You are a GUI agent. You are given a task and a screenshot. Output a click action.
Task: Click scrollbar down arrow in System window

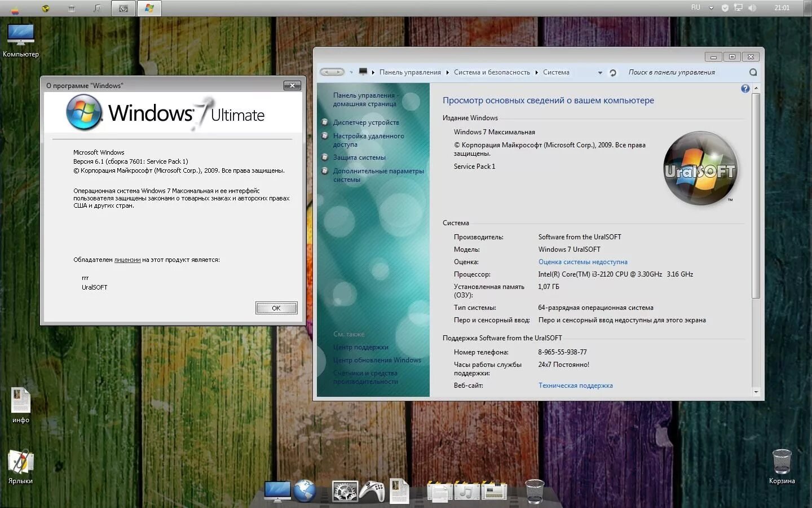coord(756,392)
